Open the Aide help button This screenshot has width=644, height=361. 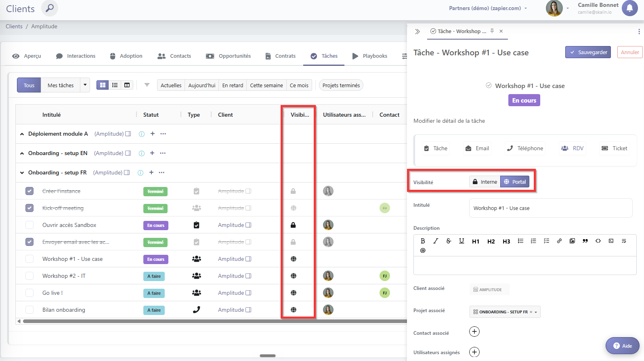pos(623,346)
